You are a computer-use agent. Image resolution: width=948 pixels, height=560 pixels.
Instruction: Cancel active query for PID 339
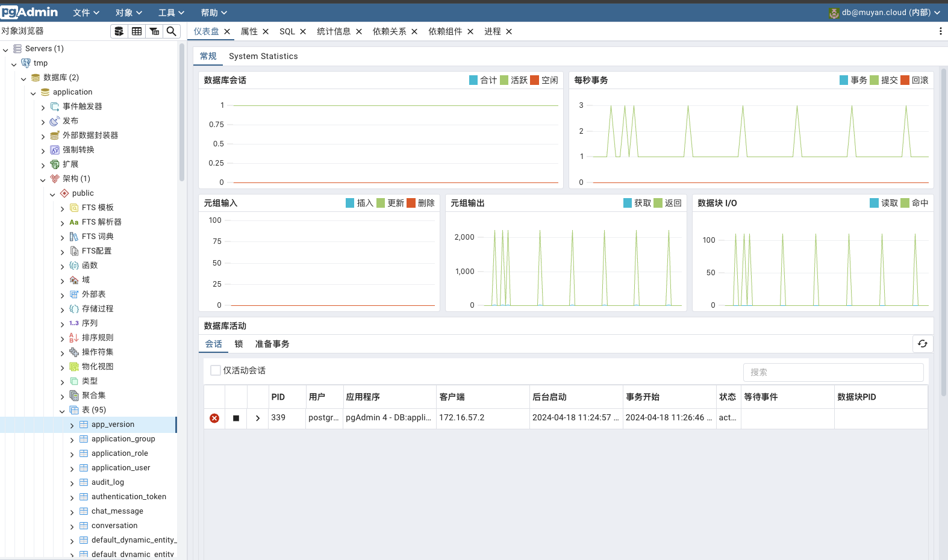[x=236, y=418]
